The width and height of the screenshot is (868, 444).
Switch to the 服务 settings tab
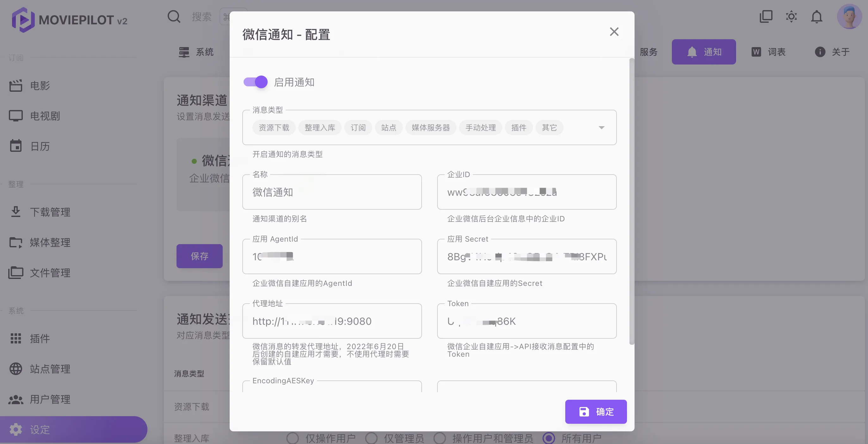[648, 52]
